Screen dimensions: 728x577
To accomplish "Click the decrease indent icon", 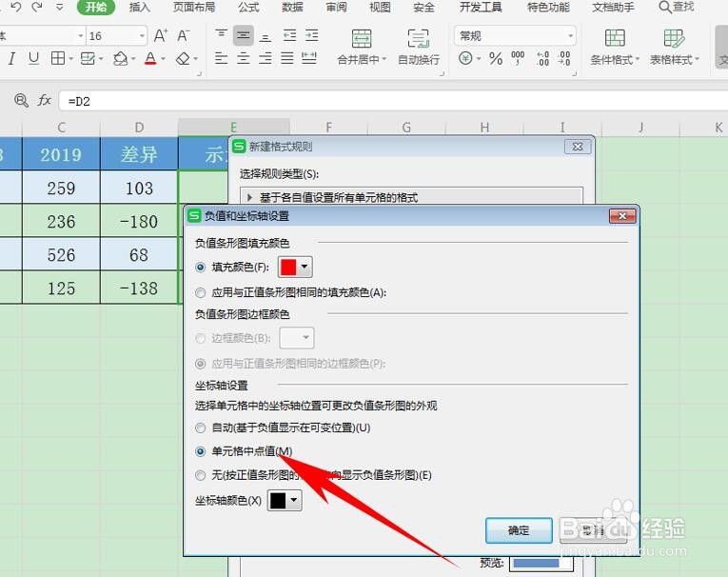I will (289, 35).
